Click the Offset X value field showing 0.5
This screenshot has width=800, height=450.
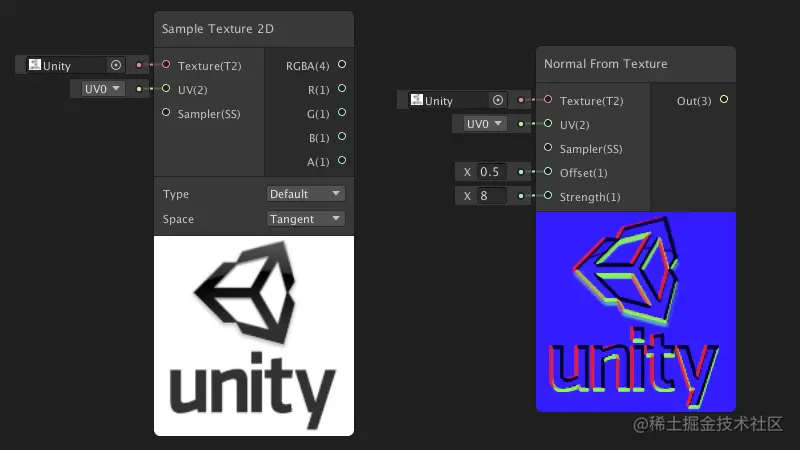coord(491,172)
